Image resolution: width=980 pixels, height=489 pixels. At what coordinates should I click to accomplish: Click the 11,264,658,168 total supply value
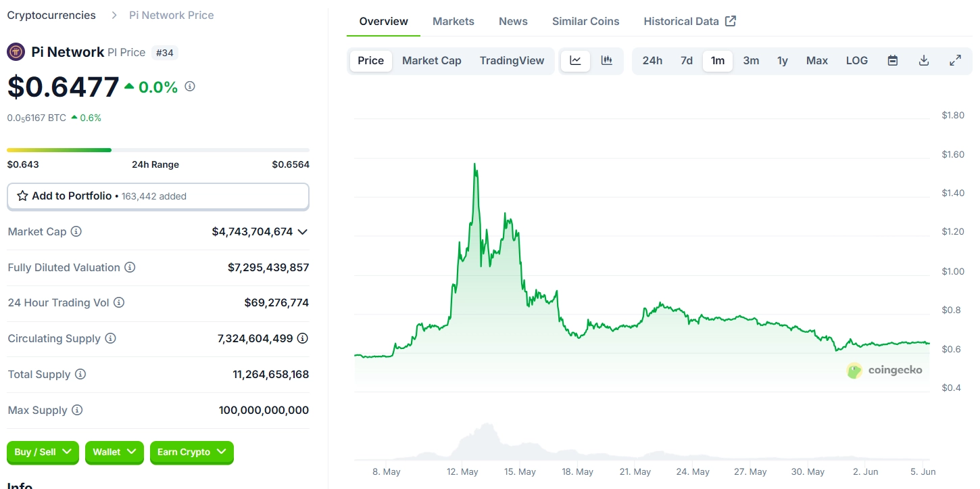point(271,374)
